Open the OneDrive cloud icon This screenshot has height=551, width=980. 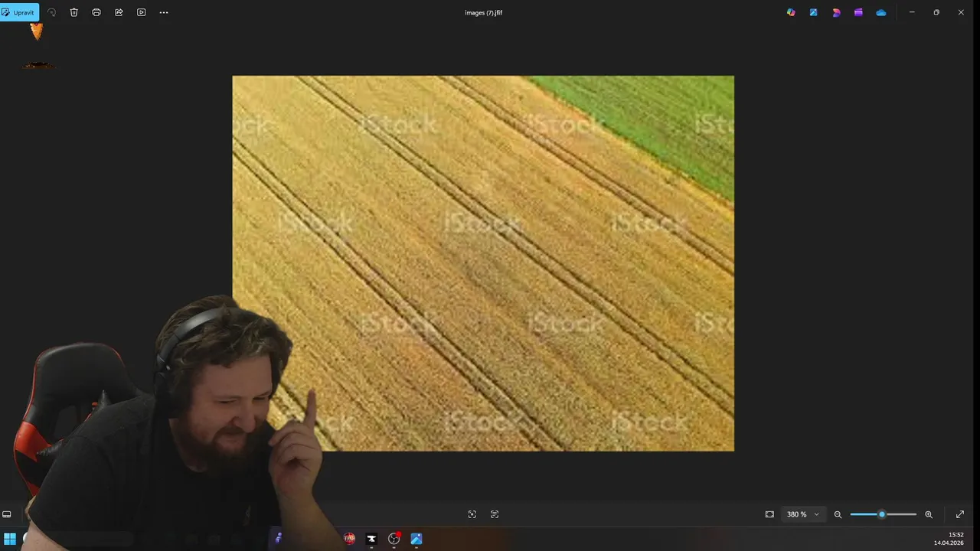pyautogui.click(x=881, y=12)
